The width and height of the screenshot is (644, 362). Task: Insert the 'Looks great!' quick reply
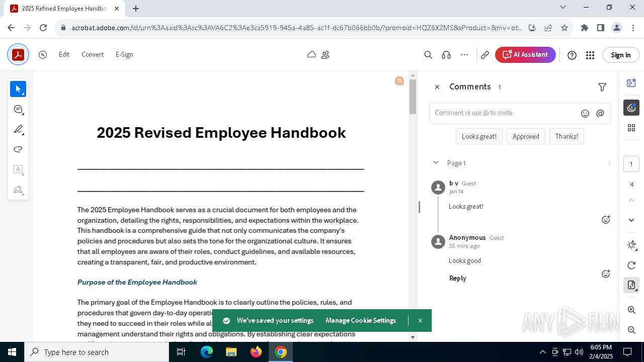pyautogui.click(x=479, y=136)
